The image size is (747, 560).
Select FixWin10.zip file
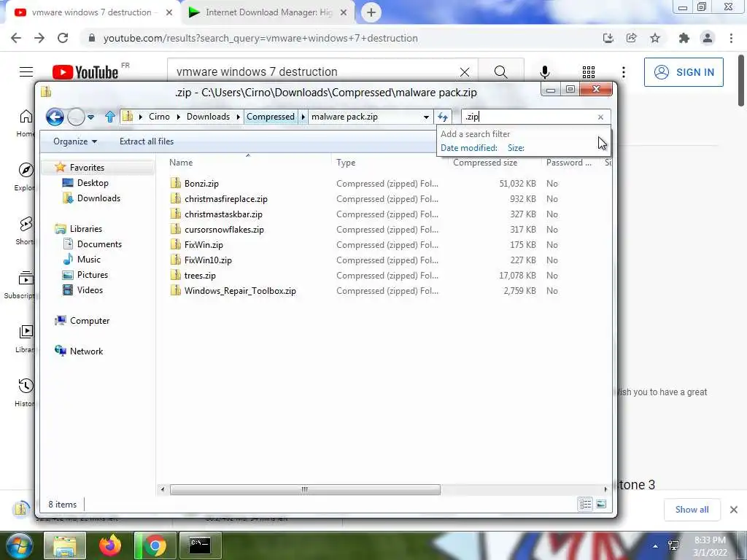coord(208,260)
